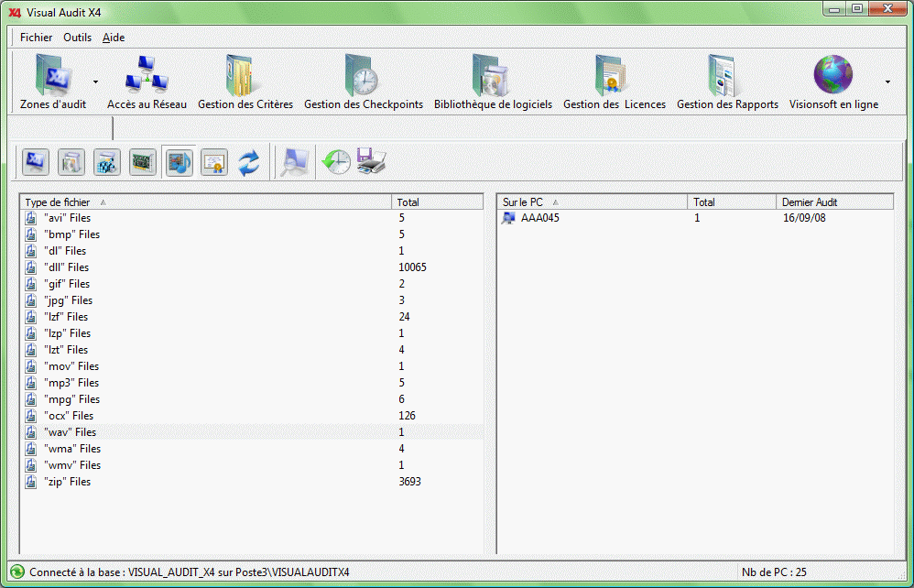Click the 16/09/08 audit date cell
Image resolution: width=914 pixels, height=588 pixels.
pyautogui.click(x=804, y=218)
